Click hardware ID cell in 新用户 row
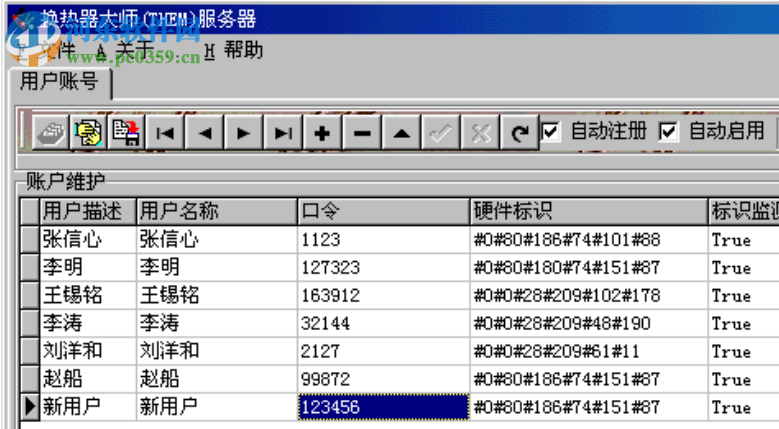This screenshot has height=429, width=779. pyautogui.click(x=589, y=407)
